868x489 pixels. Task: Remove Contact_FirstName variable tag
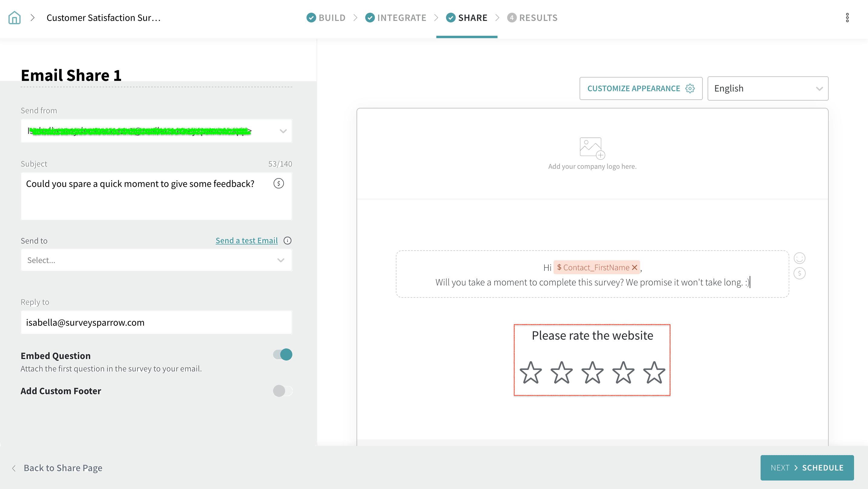[634, 268]
